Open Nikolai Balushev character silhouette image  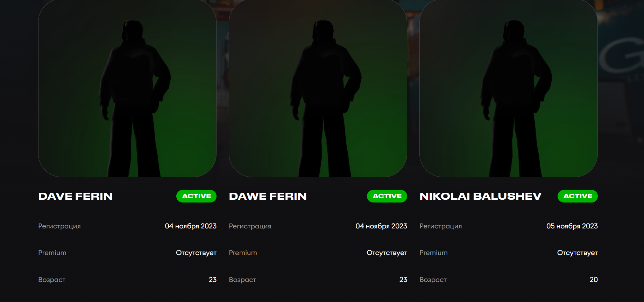click(509, 88)
